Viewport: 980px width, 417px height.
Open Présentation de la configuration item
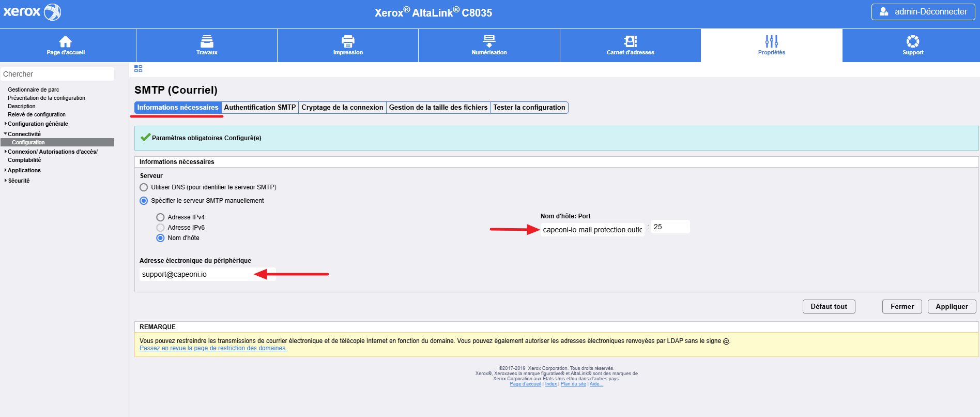47,98
